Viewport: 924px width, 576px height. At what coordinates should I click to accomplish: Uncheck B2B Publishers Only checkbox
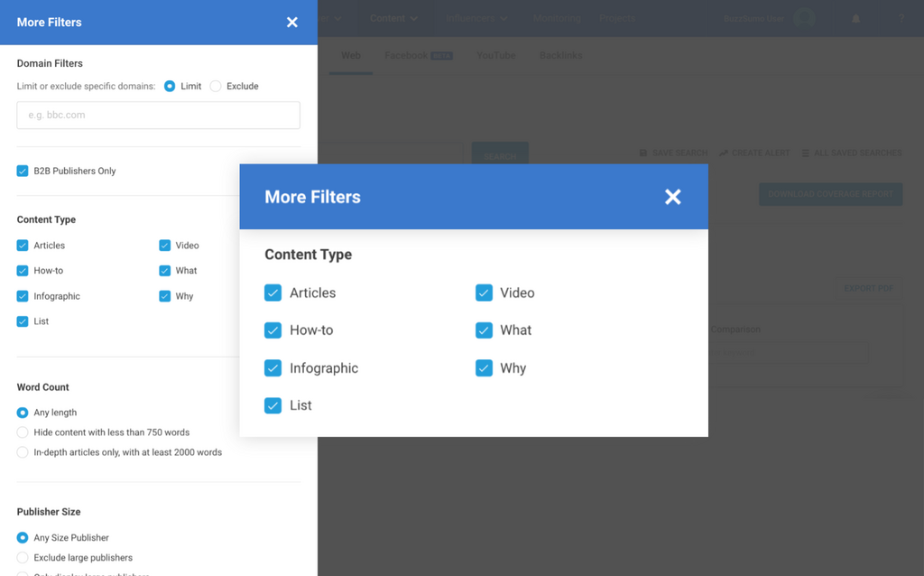coord(23,171)
